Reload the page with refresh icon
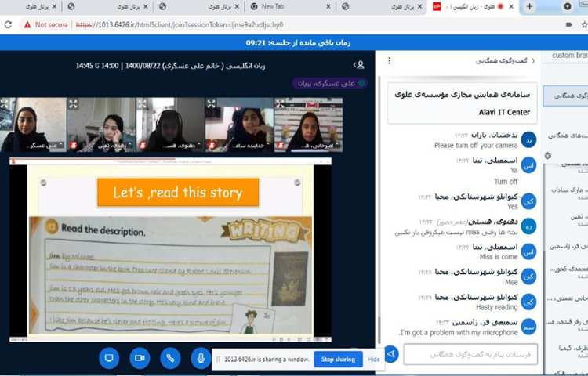The height and width of the screenshot is (376, 588). tap(8, 24)
